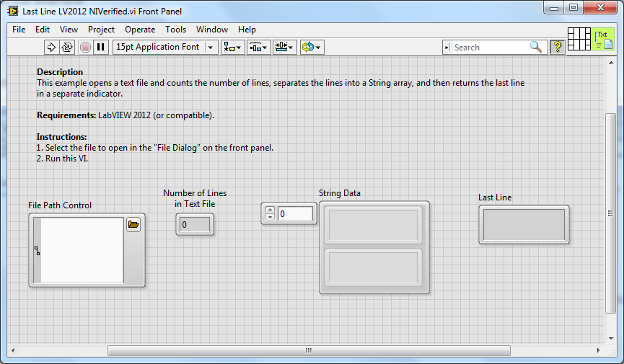Select the first String Data array element
Image resolution: width=624 pixels, height=364 pixels.
(x=373, y=224)
